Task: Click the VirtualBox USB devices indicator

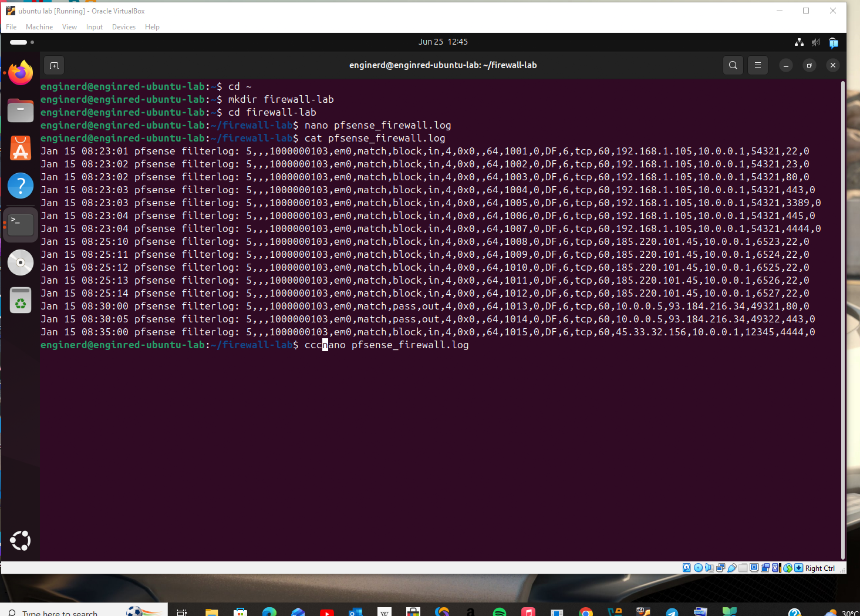Action: coord(732,568)
